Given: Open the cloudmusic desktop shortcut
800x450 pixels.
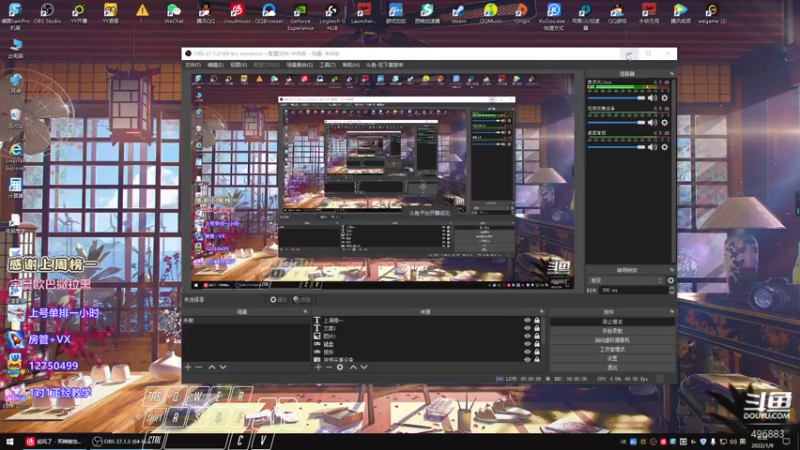Looking at the screenshot, I should [x=237, y=14].
